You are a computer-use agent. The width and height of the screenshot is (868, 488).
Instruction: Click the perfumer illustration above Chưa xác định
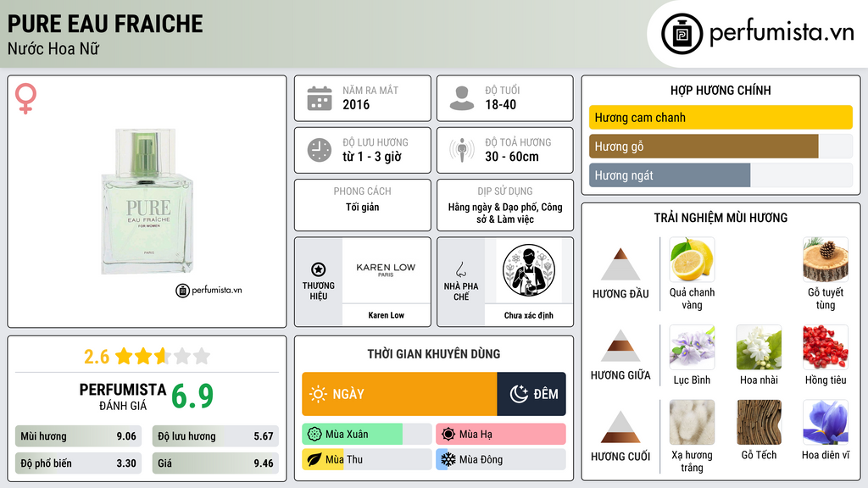529,270
